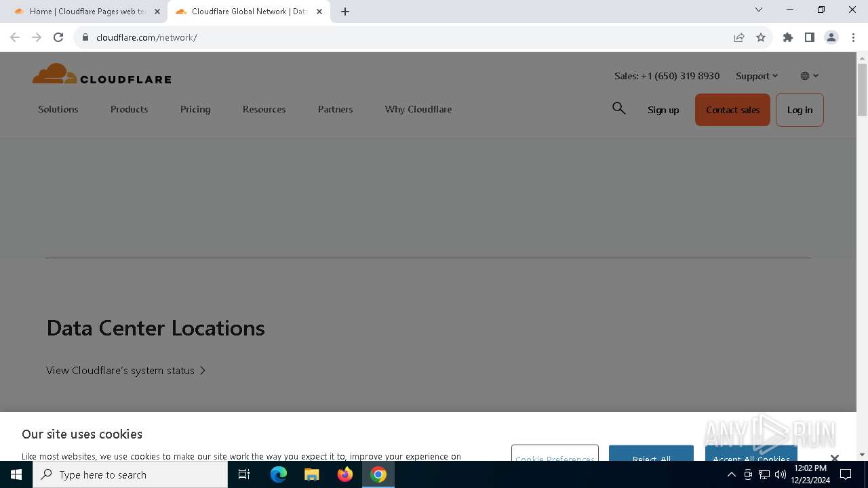Click the Cloudflare logo
Screen dimensions: 868x488
tap(102, 74)
